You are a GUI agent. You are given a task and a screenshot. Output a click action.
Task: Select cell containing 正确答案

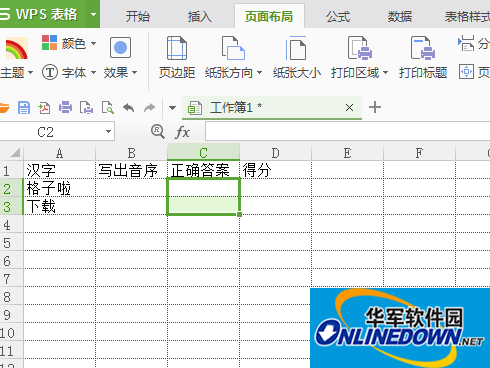tap(204, 170)
